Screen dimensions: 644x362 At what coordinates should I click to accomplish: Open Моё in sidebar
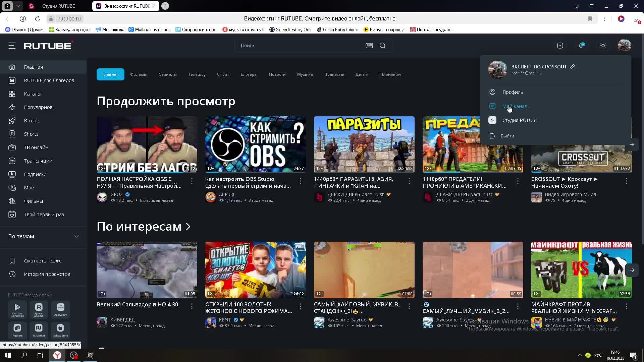click(x=43, y=188)
